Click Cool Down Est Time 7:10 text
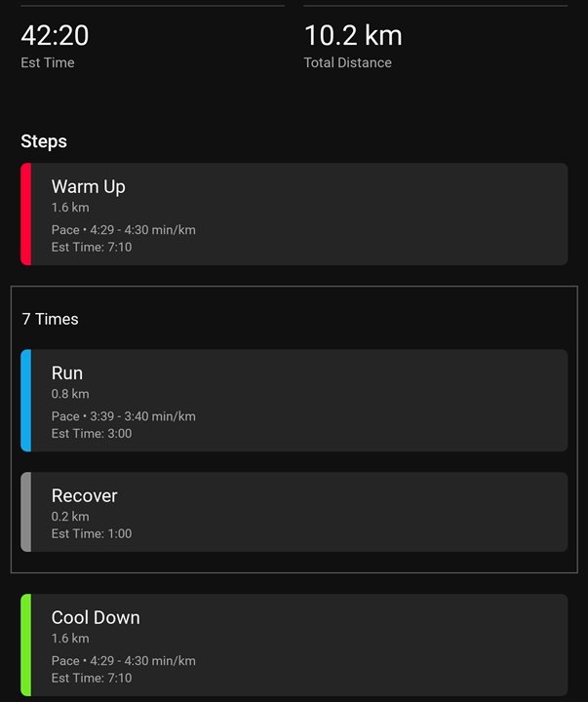Image resolution: width=588 pixels, height=702 pixels. coord(92,678)
